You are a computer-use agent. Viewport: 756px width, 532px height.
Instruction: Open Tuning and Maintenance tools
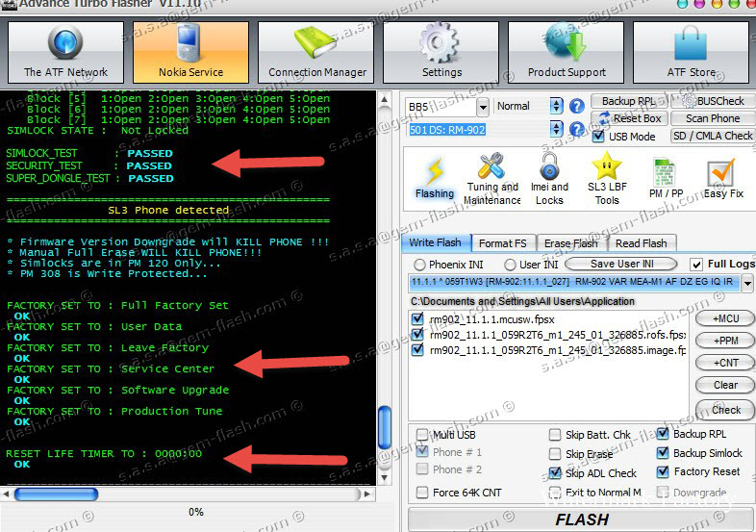(x=491, y=179)
